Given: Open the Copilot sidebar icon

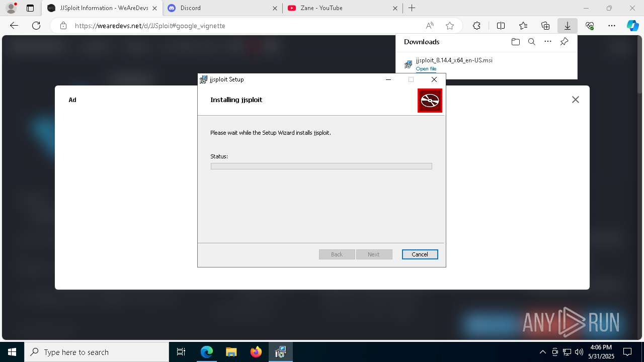Looking at the screenshot, I should tap(633, 26).
